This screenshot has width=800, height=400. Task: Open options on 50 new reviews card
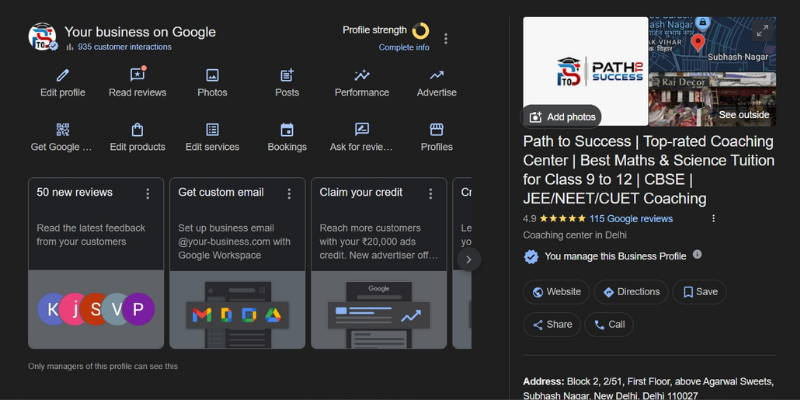click(x=148, y=193)
